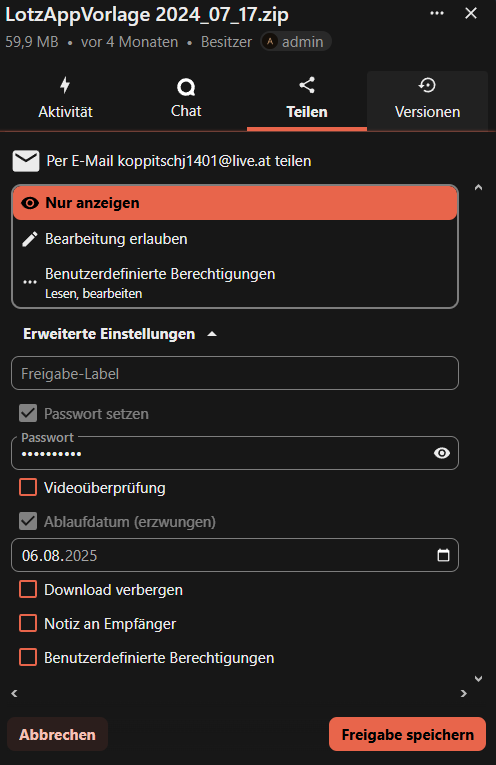Click Freigabe speichern button
Screen dimensions: 496x765
(x=407, y=734)
